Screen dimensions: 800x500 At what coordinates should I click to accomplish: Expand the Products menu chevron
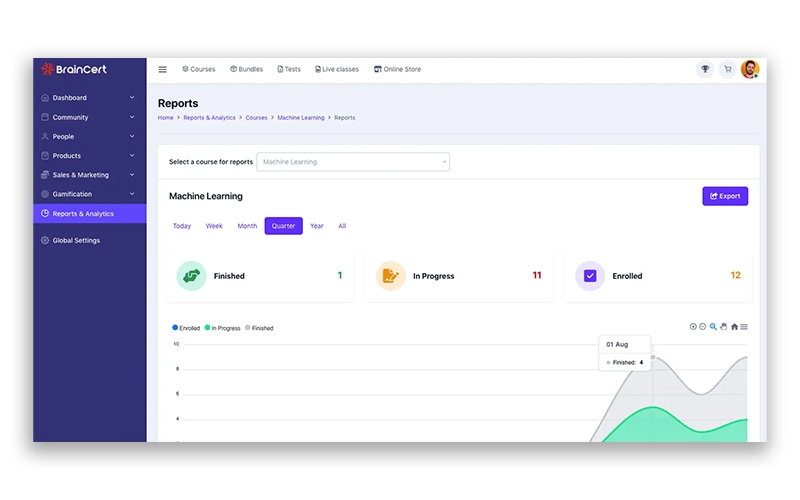[x=132, y=156]
